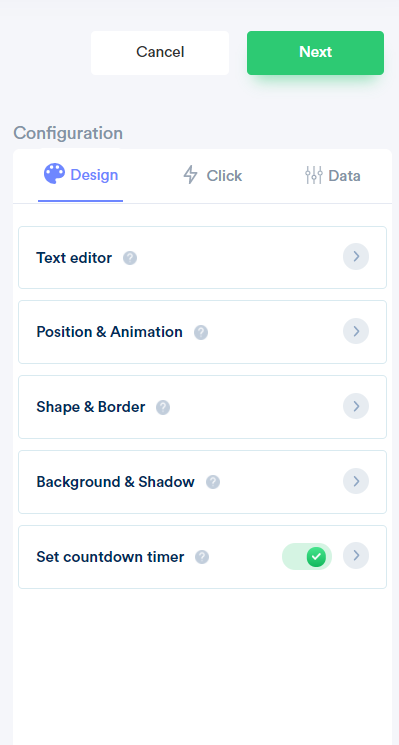This screenshot has height=745, width=399.
Task: Expand Background & Shadow settings chevron
Action: (356, 481)
